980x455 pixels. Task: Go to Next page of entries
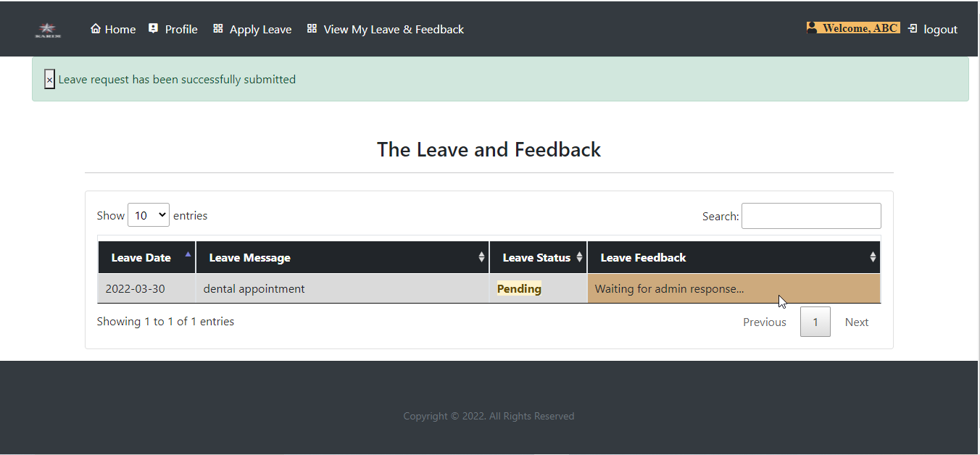[856, 322]
